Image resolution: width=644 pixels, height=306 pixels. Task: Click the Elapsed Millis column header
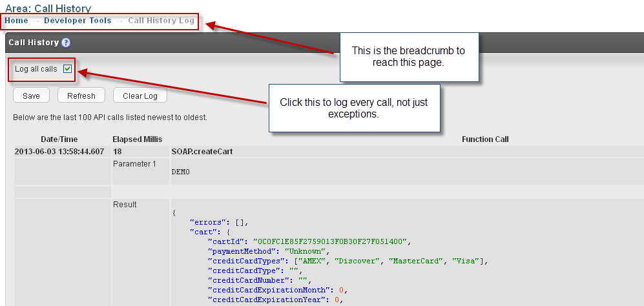pos(137,139)
